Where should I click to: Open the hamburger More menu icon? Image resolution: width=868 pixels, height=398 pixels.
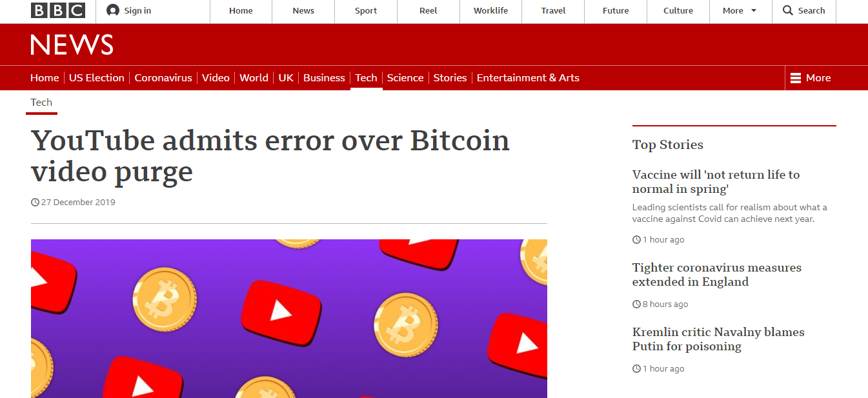(x=796, y=78)
